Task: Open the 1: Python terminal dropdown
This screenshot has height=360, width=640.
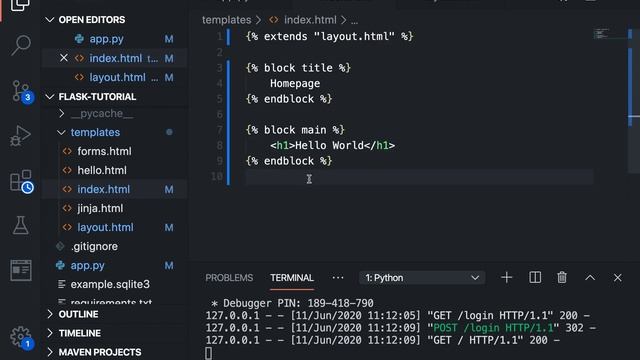Action: (422, 278)
